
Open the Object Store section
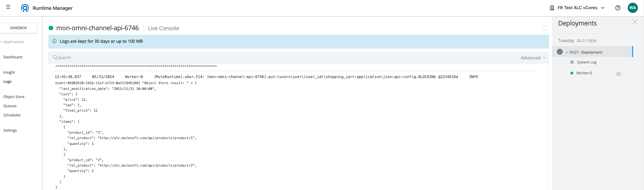(14, 97)
